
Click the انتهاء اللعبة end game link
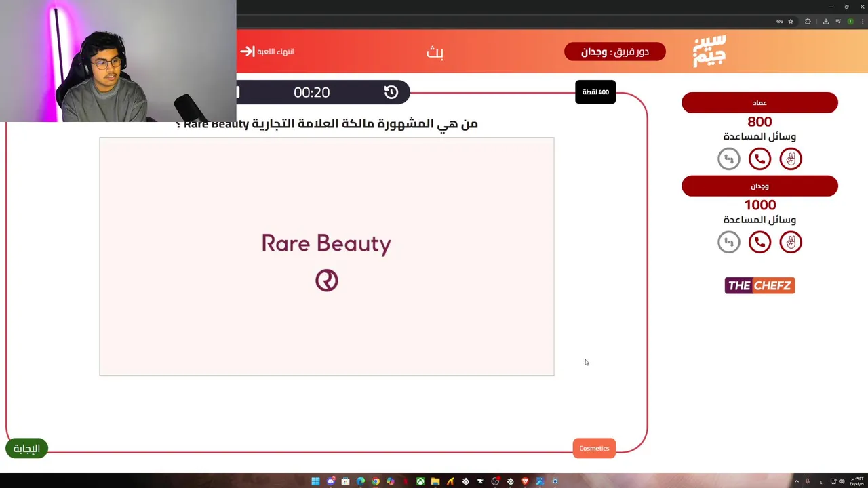coord(275,52)
